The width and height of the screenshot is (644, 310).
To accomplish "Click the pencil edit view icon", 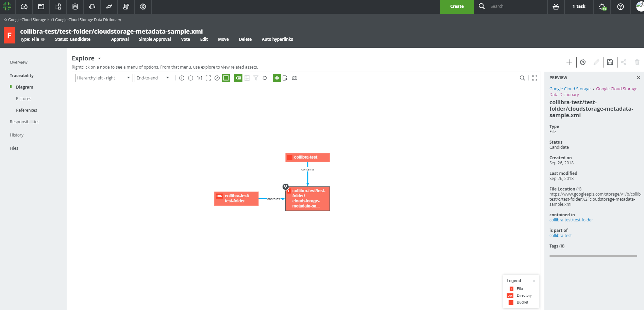I will (596, 62).
